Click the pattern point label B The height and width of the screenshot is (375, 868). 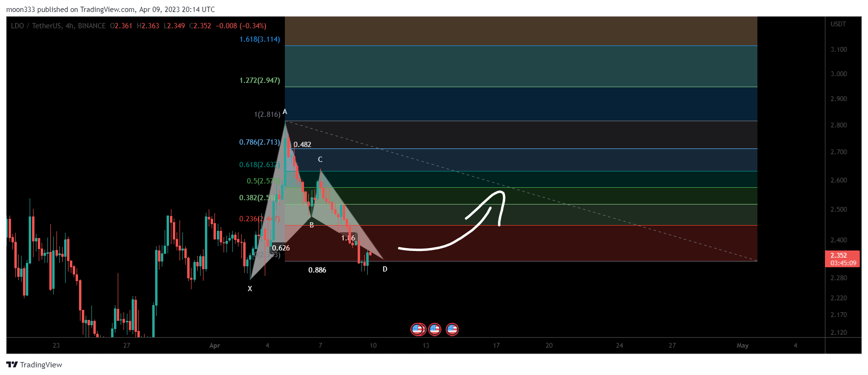[x=312, y=225]
